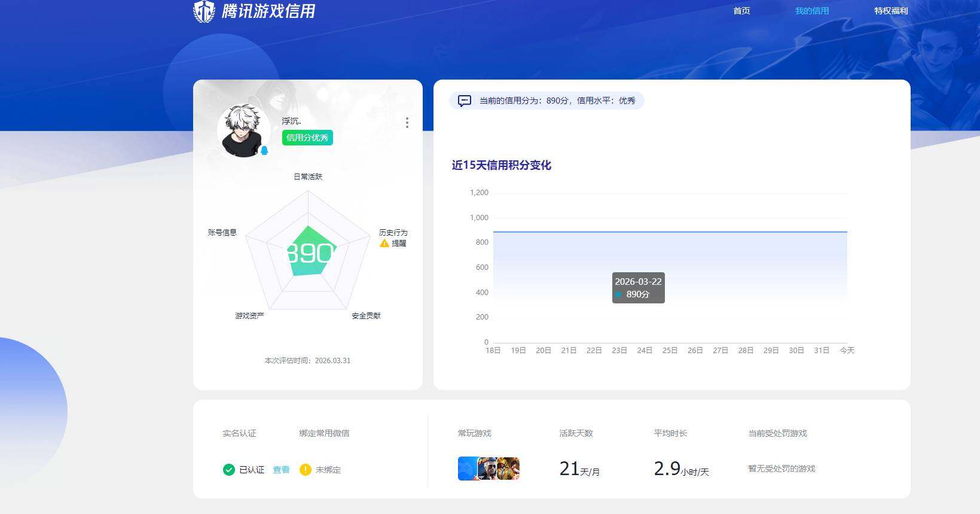Click the 实名认证 label

(239, 433)
